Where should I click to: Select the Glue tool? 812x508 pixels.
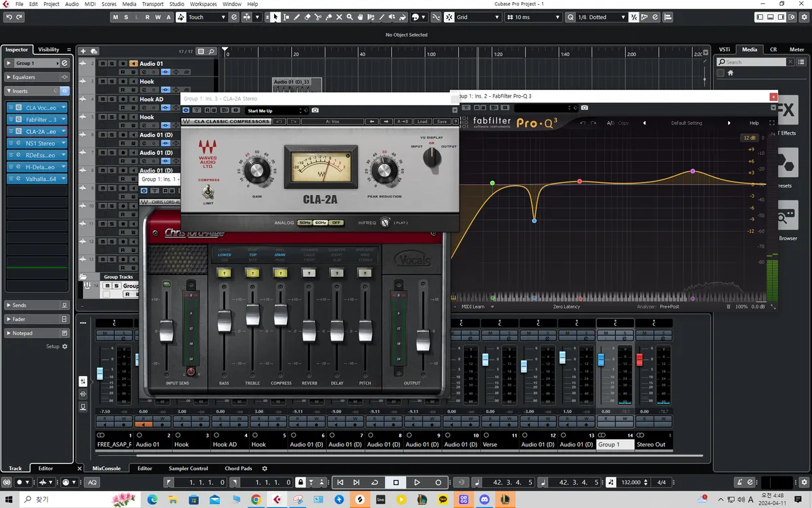pos(329,17)
